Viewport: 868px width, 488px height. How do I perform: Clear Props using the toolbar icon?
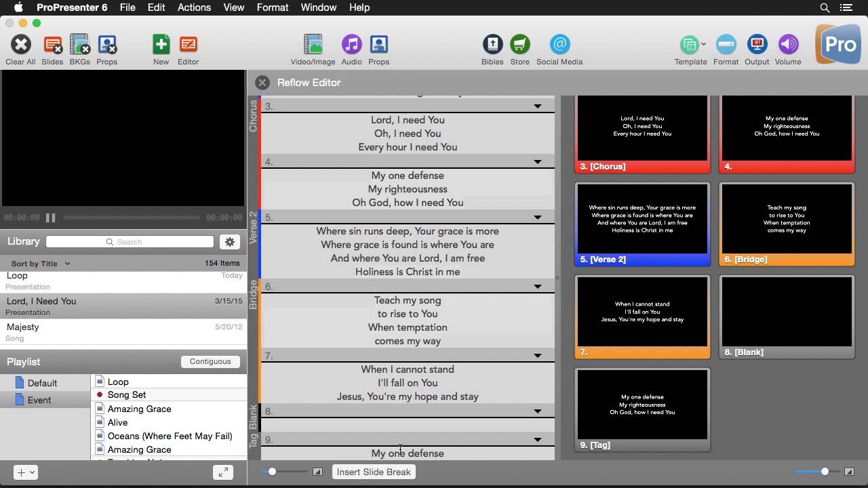tap(106, 45)
